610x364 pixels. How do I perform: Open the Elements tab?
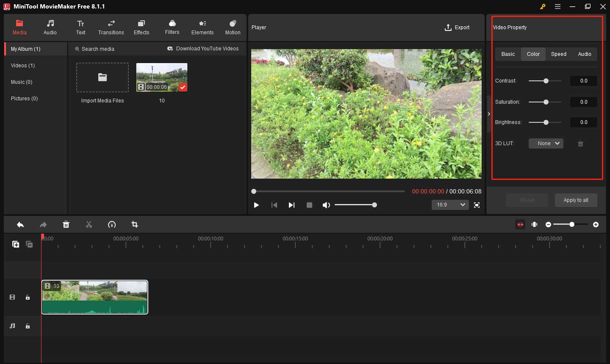pos(202,28)
